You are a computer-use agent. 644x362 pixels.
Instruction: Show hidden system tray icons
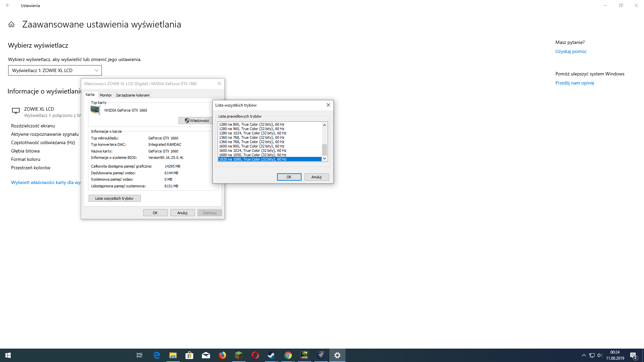[x=584, y=355]
